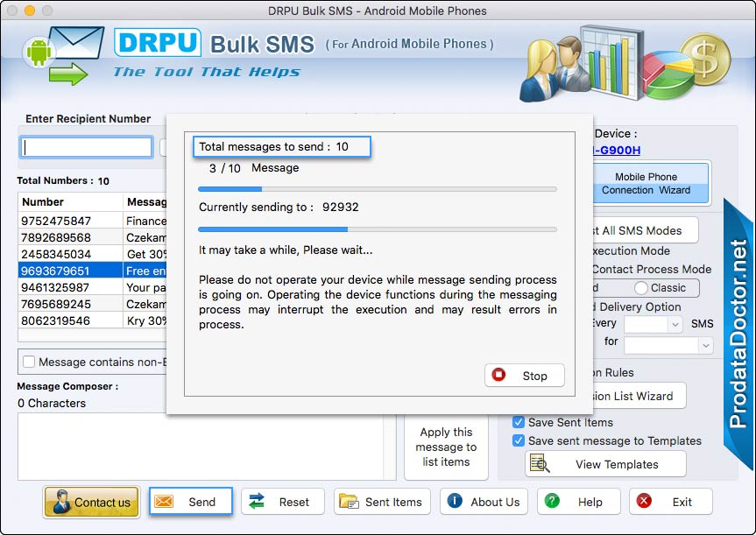Image resolution: width=756 pixels, height=535 pixels.
Task: Click the Total messages to send field
Action: point(282,146)
